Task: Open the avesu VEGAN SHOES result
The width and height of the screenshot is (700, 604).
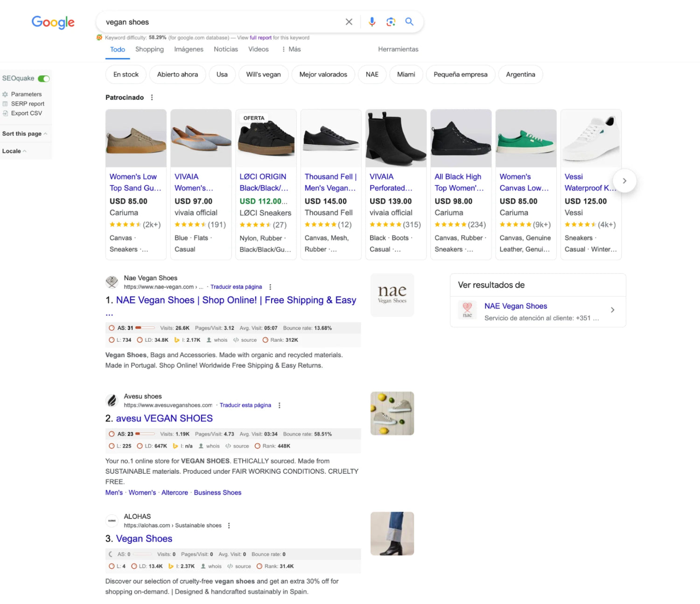Action: coord(164,419)
